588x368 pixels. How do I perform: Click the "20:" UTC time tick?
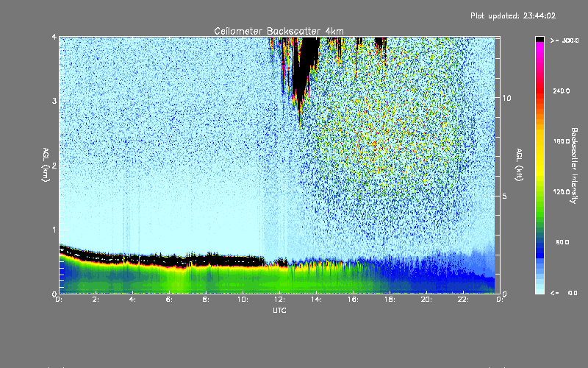coord(426,300)
